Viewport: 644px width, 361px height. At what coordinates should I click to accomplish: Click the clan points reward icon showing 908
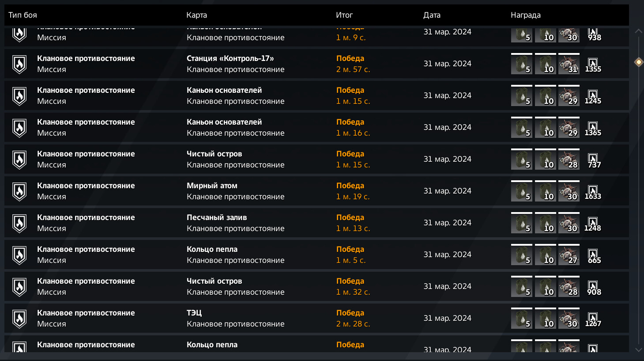pyautogui.click(x=593, y=287)
